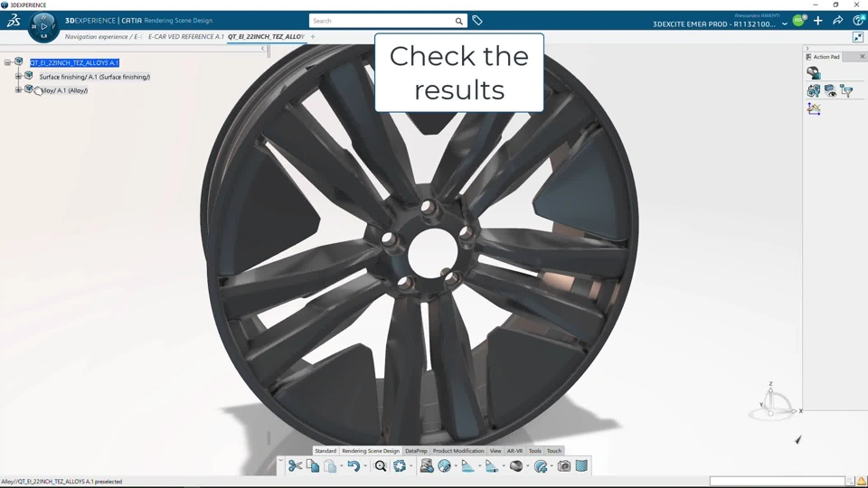Switch to Rendering Scene Design toolbar tab

[371, 451]
